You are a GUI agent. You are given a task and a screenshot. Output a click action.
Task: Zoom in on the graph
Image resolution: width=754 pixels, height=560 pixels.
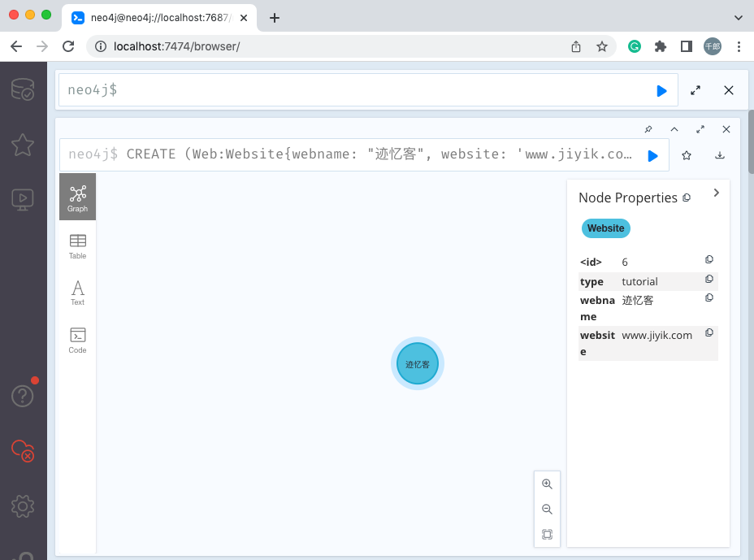(548, 484)
